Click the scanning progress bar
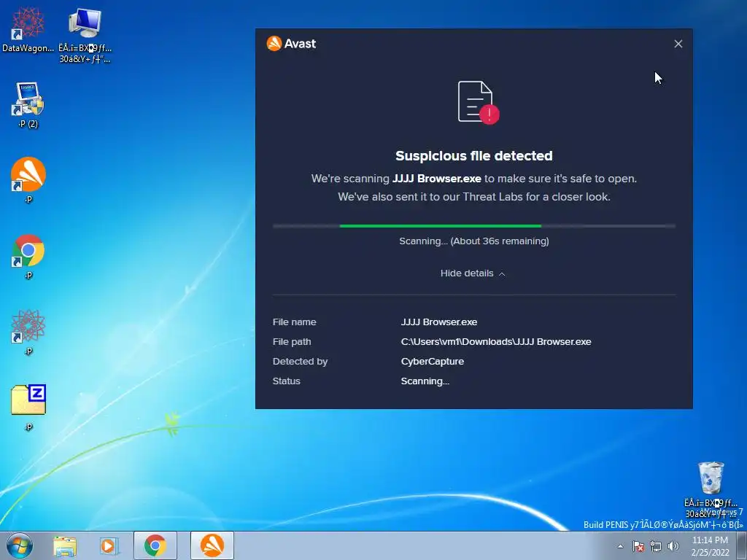The width and height of the screenshot is (747, 560). [x=474, y=226]
